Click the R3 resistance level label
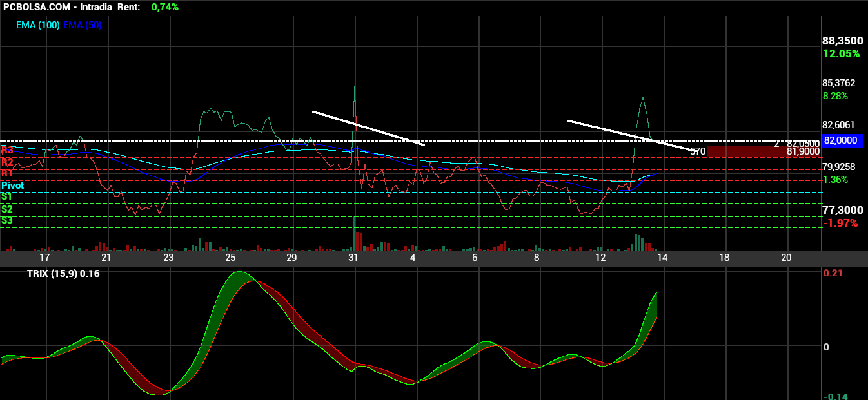This screenshot has height=400, width=868. [7, 150]
